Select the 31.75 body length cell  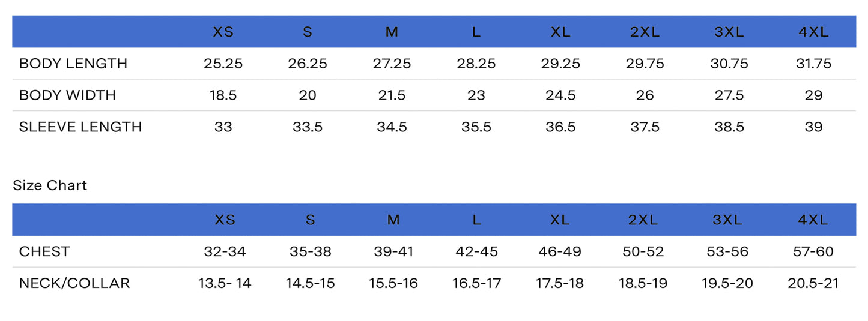point(813,64)
